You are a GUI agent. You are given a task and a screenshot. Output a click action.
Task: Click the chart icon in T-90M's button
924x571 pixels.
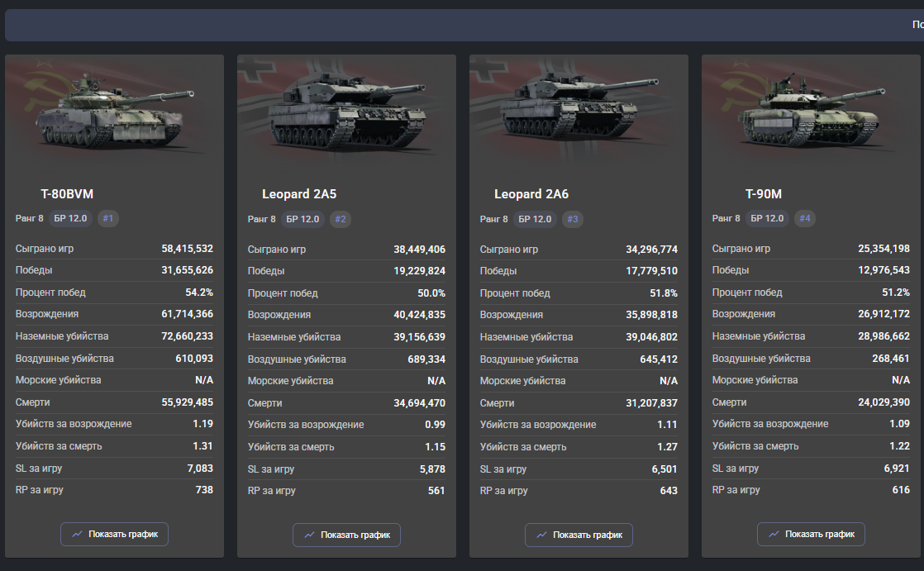[x=774, y=534]
